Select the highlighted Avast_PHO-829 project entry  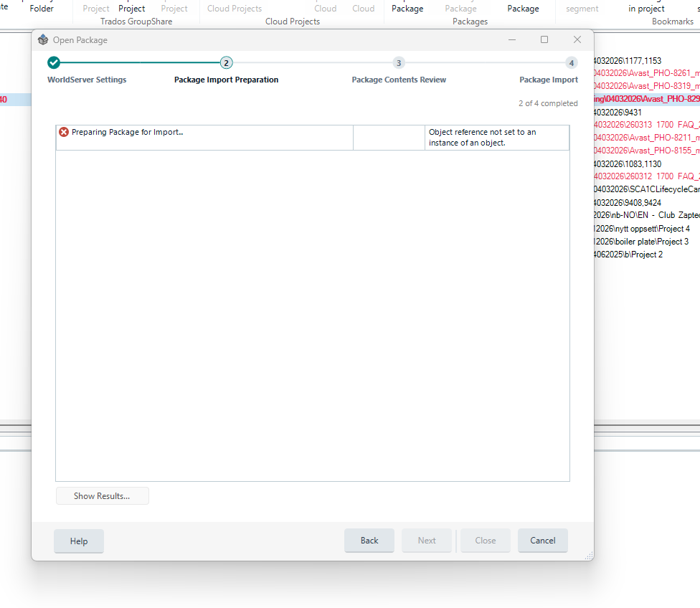pyautogui.click(x=646, y=99)
